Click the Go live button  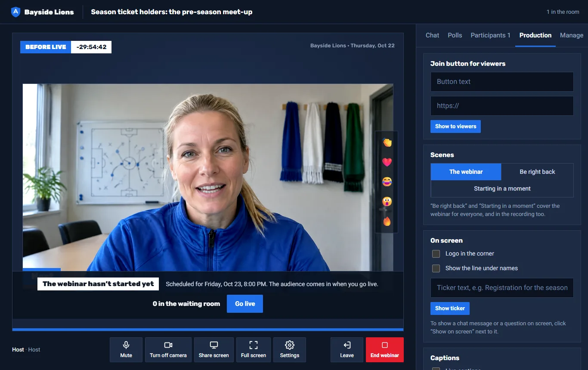[x=245, y=304]
